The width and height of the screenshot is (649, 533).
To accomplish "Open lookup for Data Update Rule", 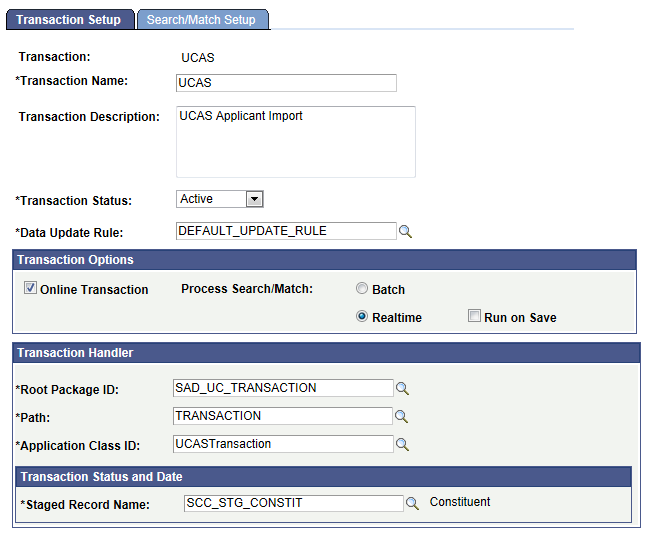I will click(x=405, y=231).
